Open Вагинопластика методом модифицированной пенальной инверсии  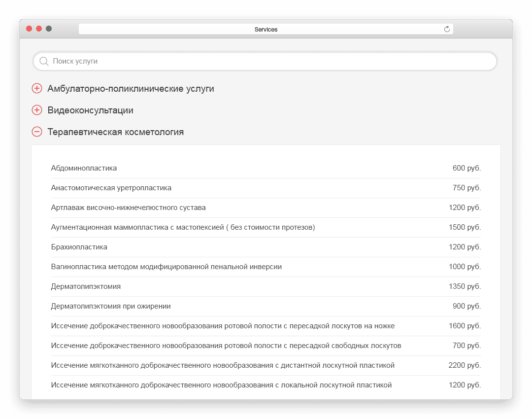coord(166,267)
